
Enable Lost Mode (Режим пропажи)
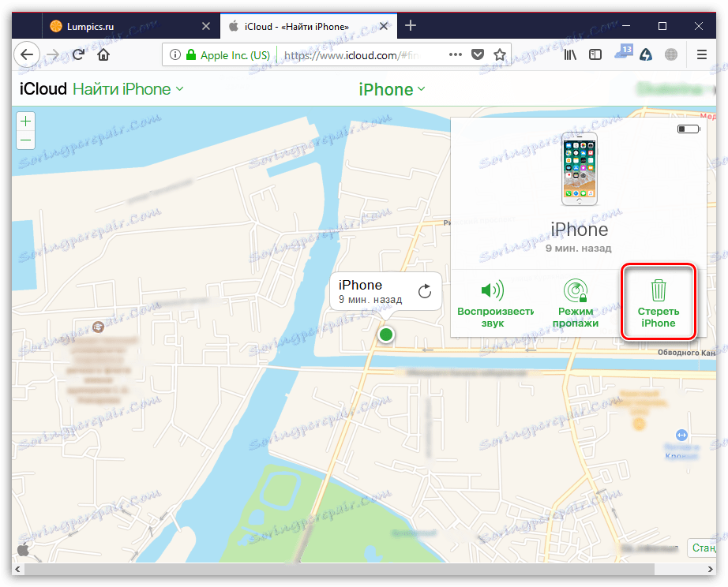[576, 303]
